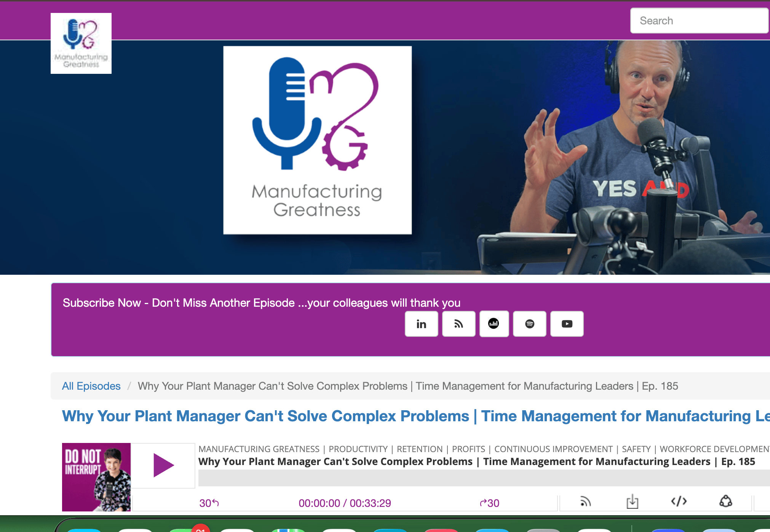This screenshot has width=770, height=532.
Task: Skip forward 30 seconds in the player
Action: (490, 503)
